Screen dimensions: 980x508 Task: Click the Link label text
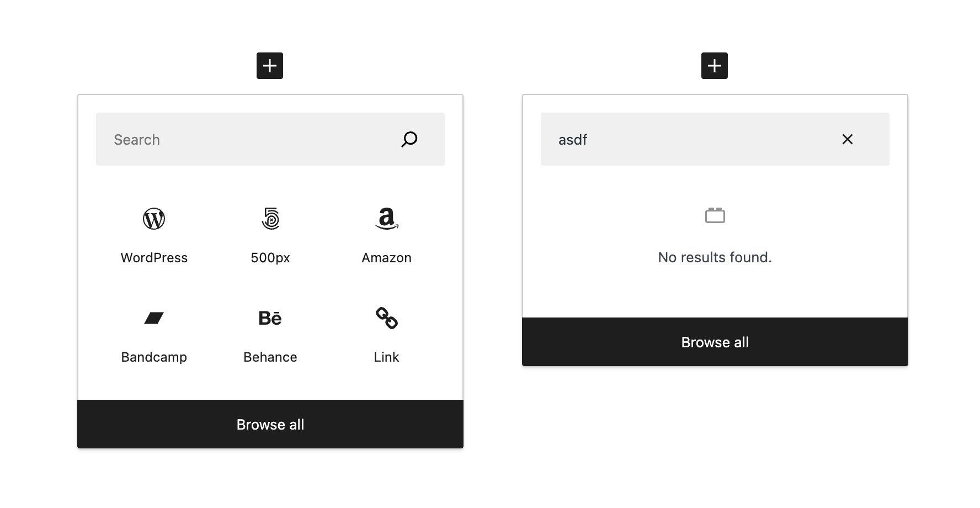386,357
